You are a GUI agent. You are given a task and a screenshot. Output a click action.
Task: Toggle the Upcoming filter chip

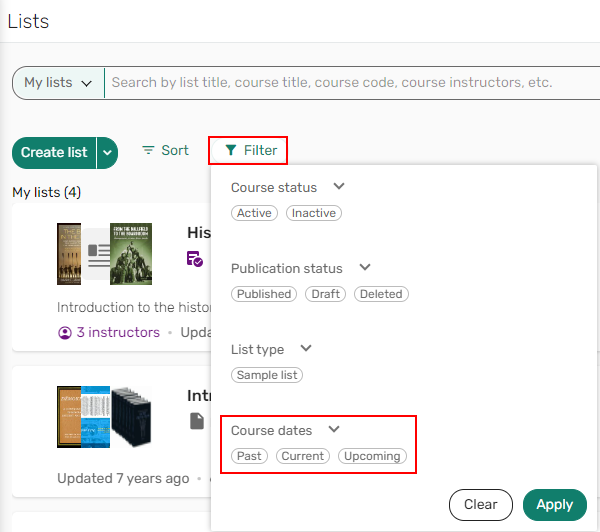(372, 456)
